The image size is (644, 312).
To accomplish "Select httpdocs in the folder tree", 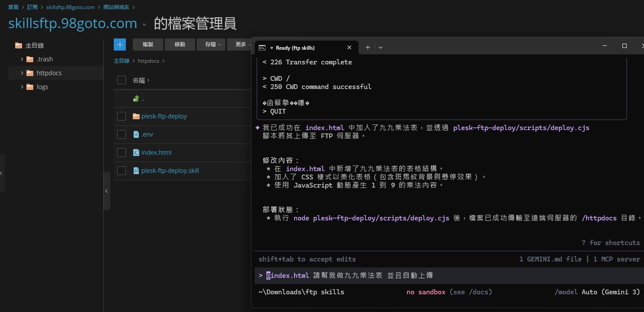I will (49, 73).
